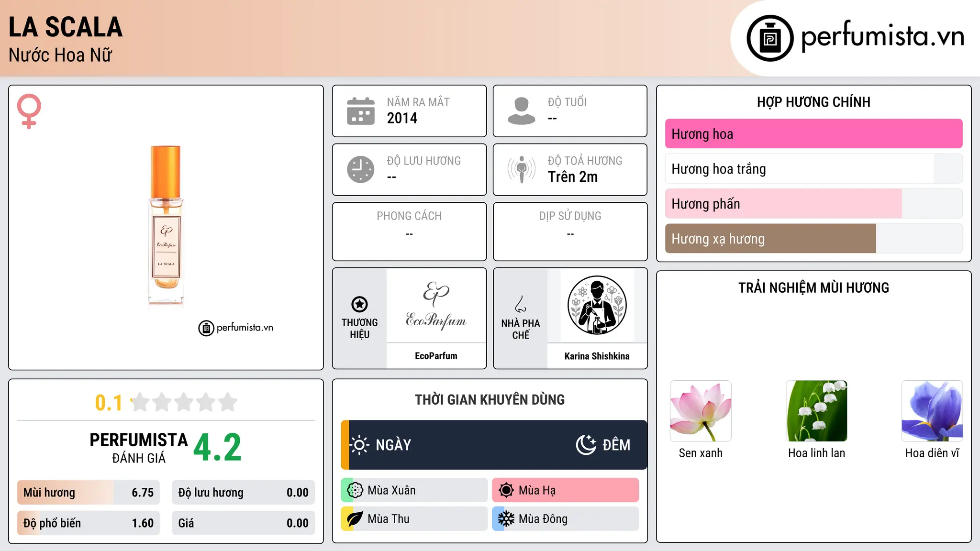Click the Hương phấn accord bar

click(x=813, y=204)
